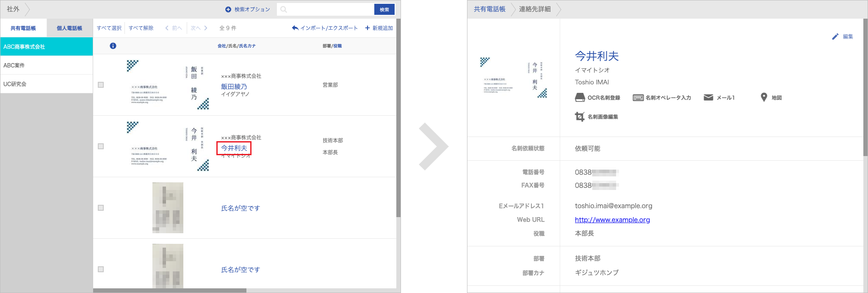The image size is (868, 293).
Task: Click the 全 9 件 count text
Action: (x=228, y=28)
